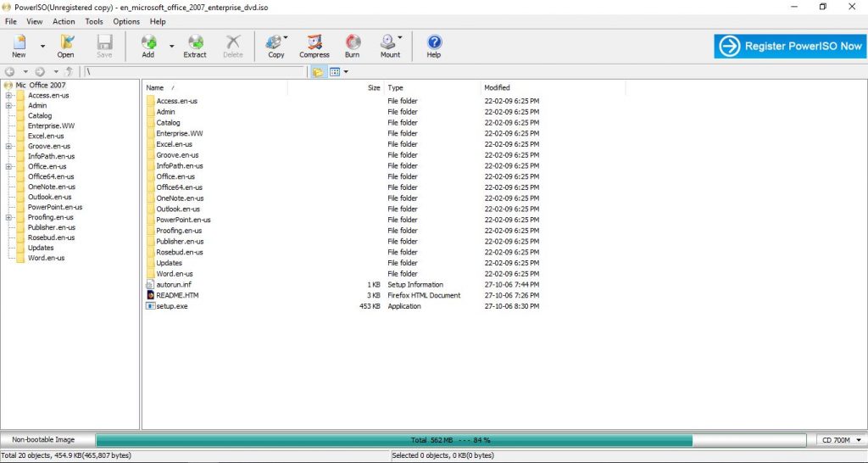The image size is (868, 463).
Task: Expand the Groove.en-us tree node
Action: pos(8,146)
